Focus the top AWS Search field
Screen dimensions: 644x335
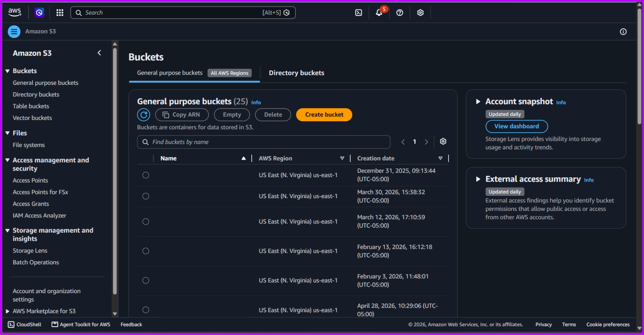click(x=183, y=13)
